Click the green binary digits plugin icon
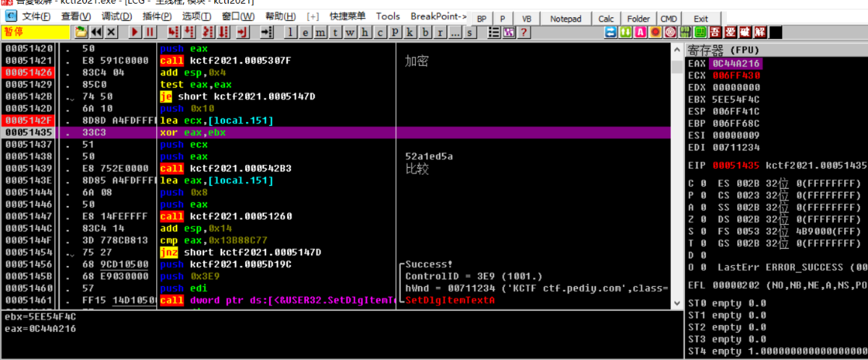Image resolution: width=868 pixels, height=360 pixels. click(685, 32)
